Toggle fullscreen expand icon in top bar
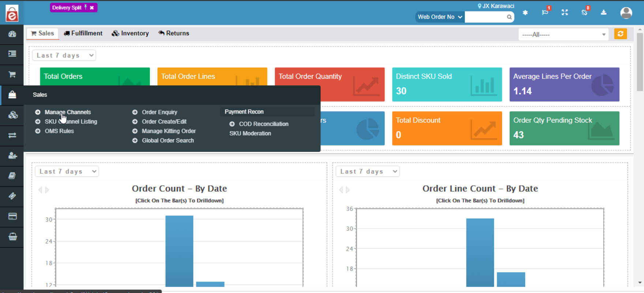Image resolution: width=644 pixels, height=293 pixels. coord(565,12)
